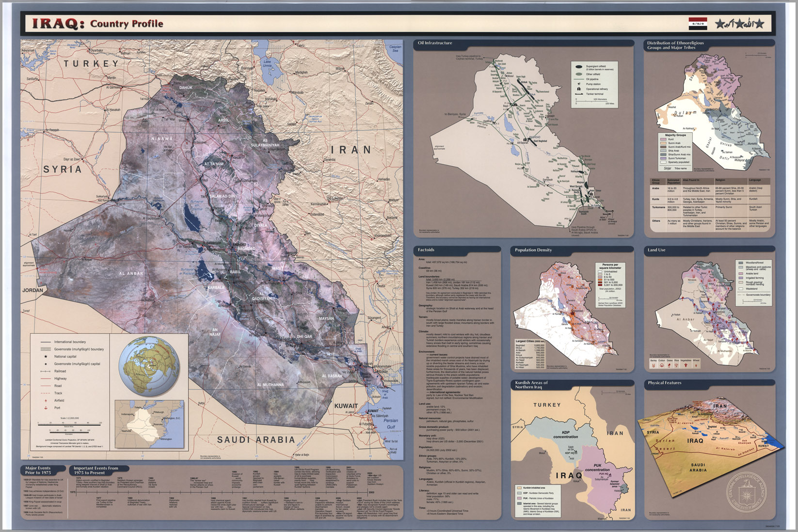The width and height of the screenshot is (798, 532).
Task: Select the Sunni Arab color swatch in Majority Groups
Action: [x=663, y=143]
